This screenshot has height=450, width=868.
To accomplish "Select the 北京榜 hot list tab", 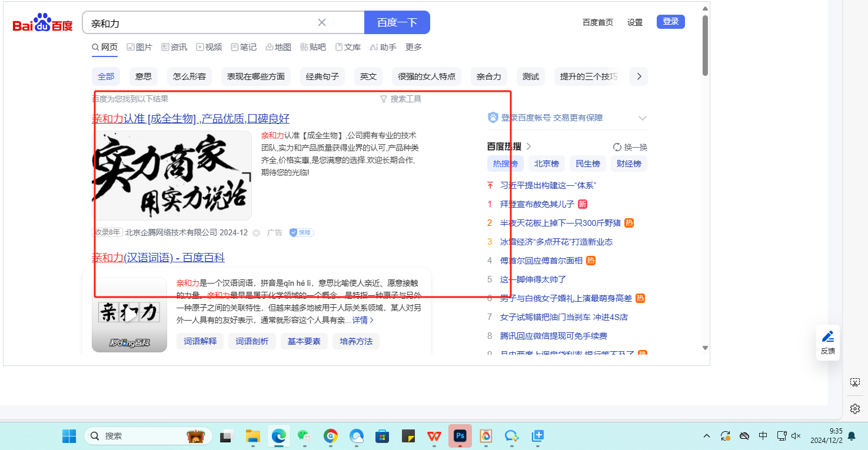I will [x=547, y=164].
